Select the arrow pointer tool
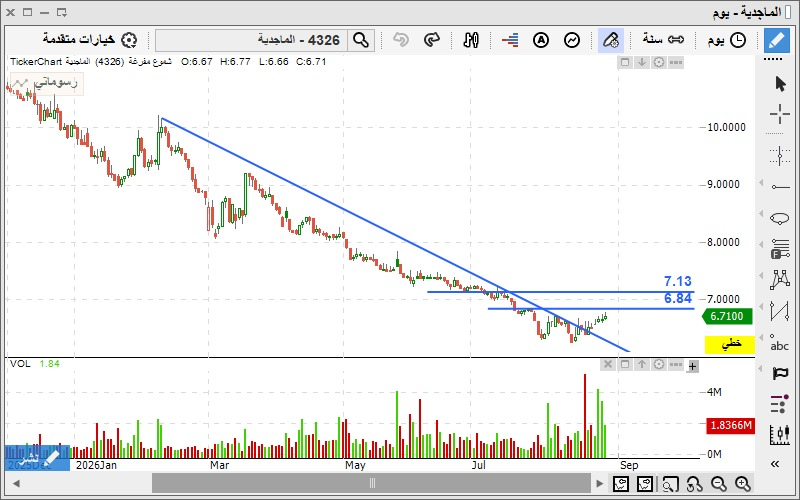Viewport: 800px width, 500px height. [780, 84]
